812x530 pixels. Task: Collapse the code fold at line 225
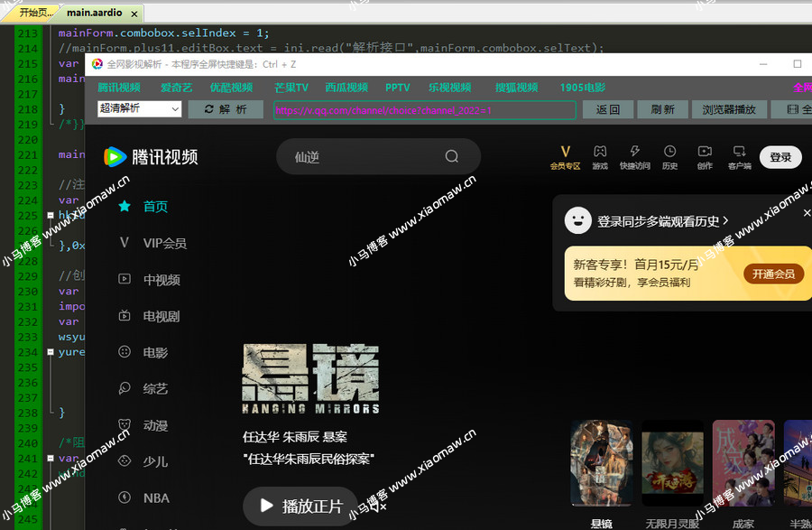[51, 215]
